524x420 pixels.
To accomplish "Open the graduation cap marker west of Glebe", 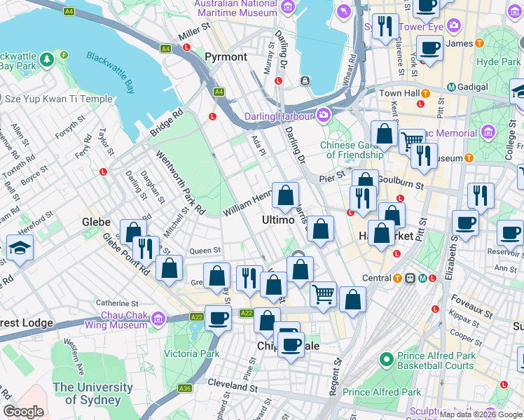I will [x=20, y=250].
